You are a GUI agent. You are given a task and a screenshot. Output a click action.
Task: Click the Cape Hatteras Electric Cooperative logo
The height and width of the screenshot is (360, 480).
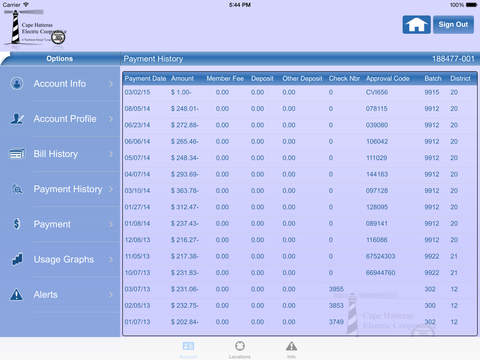[35, 29]
